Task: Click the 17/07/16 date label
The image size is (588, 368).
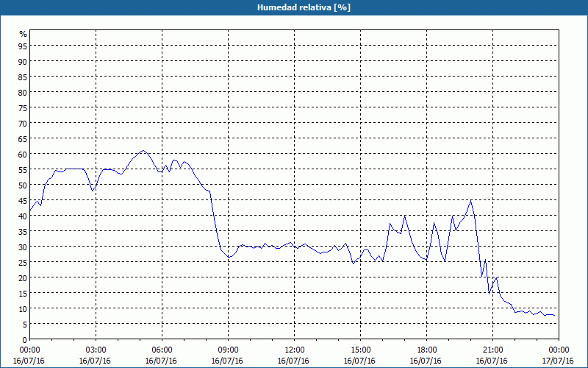Action: (558, 361)
